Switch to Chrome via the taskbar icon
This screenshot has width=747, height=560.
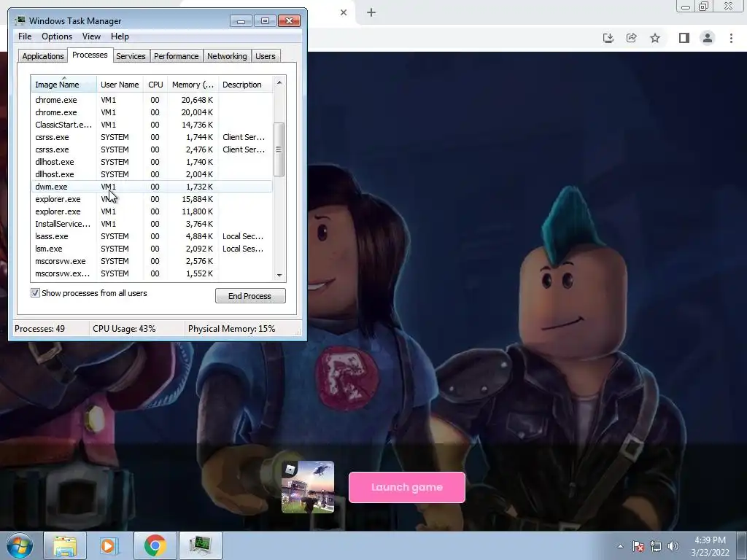(x=155, y=545)
